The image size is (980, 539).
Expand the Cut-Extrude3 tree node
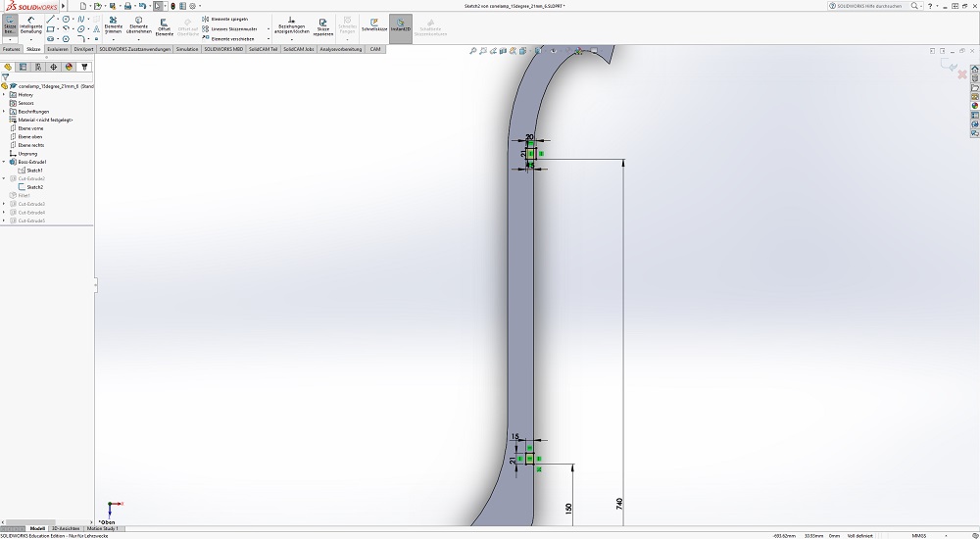4,204
